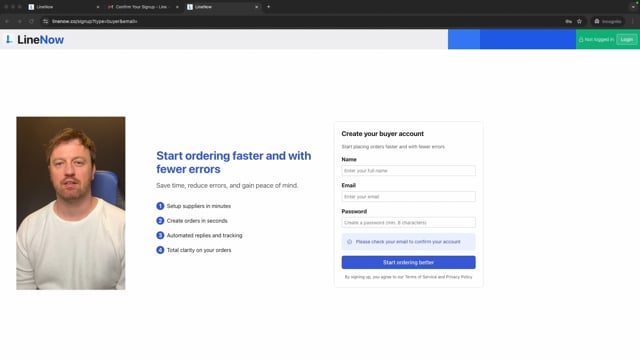The height and width of the screenshot is (360, 640).
Task: Focus the Password input field
Action: tap(408, 222)
